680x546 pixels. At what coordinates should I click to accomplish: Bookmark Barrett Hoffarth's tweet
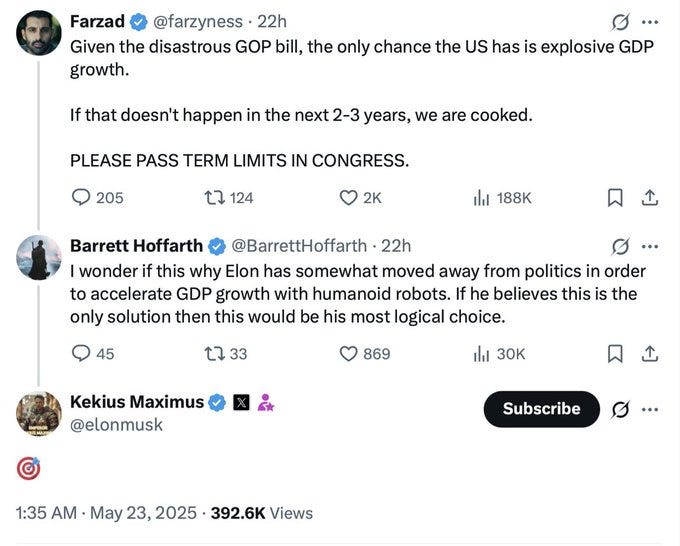pos(615,353)
